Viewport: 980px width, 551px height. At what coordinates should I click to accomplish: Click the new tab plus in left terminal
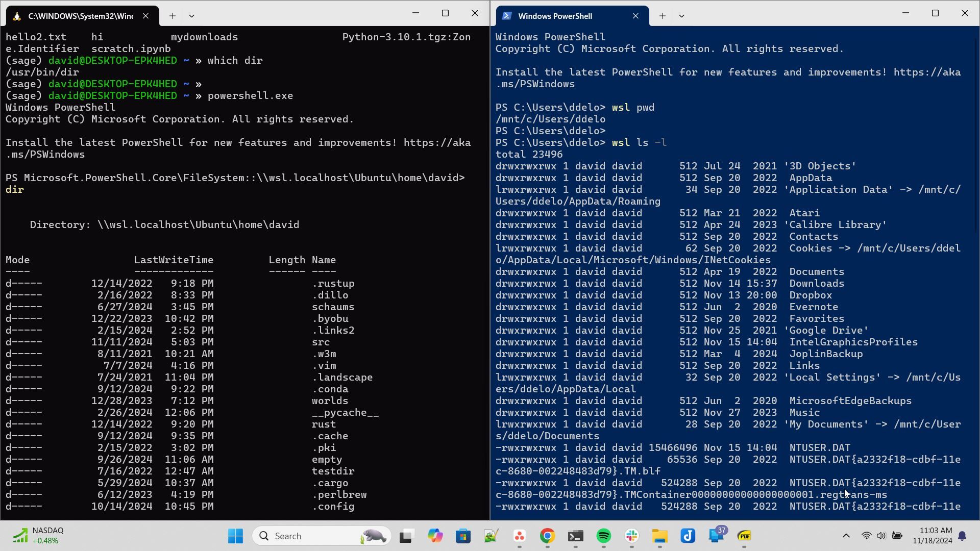tap(173, 16)
